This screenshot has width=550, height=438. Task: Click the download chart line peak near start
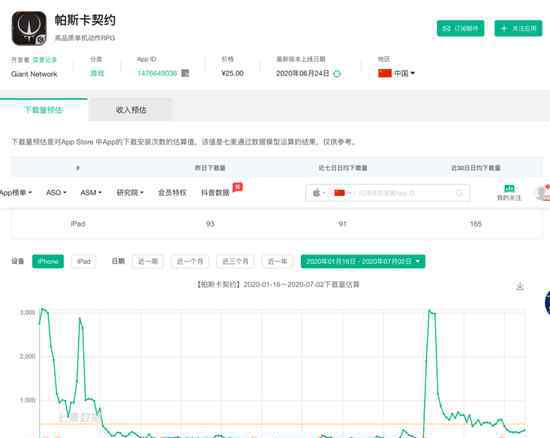[42, 309]
